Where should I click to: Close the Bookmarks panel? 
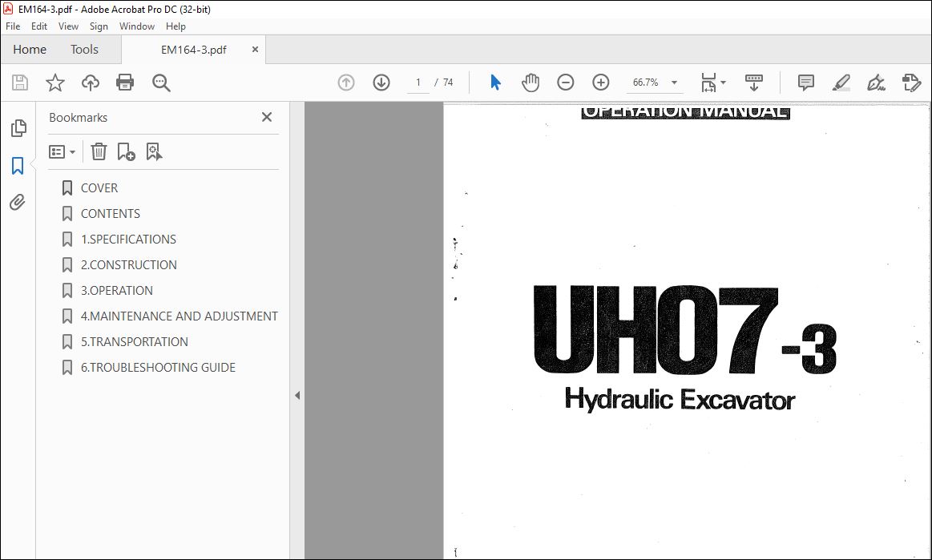267,117
